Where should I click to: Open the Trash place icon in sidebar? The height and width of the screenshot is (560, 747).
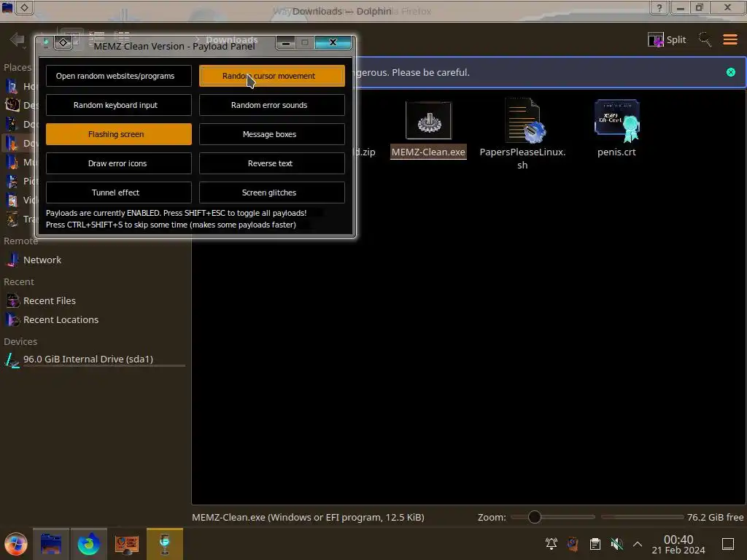tap(12, 219)
